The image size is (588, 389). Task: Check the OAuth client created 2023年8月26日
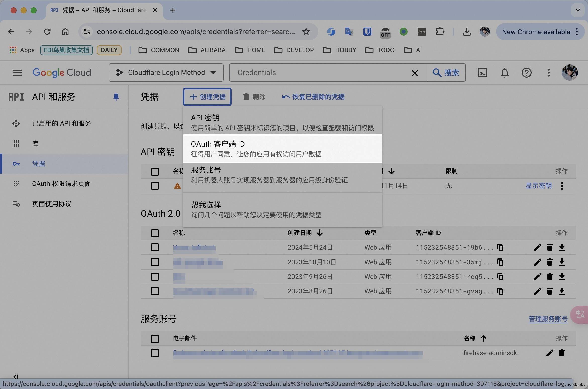pos(155,291)
